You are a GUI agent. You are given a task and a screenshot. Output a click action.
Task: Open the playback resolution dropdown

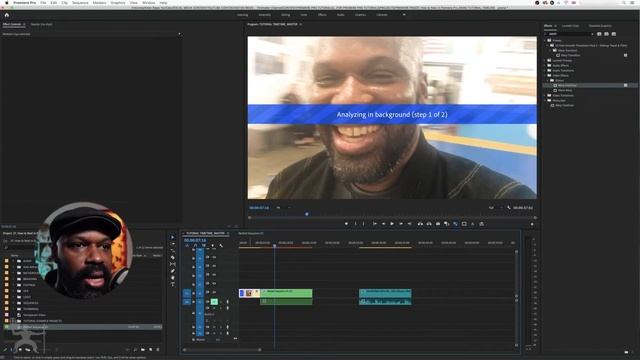[495, 208]
